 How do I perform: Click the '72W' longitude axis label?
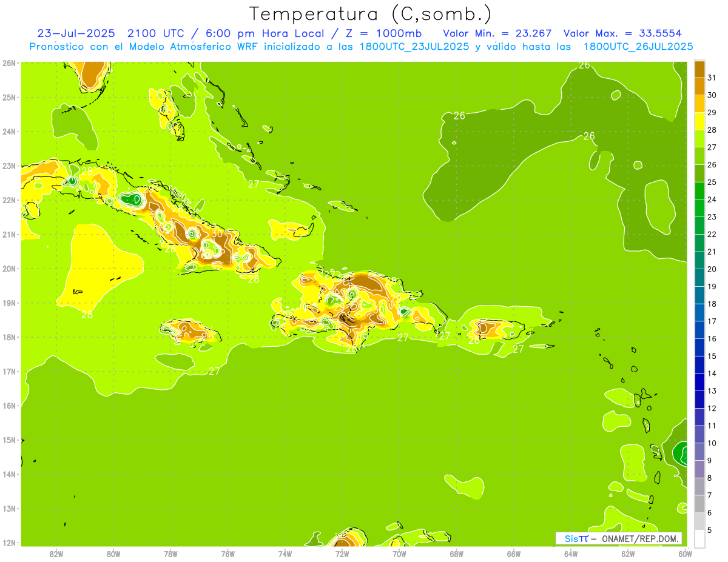(x=342, y=554)
